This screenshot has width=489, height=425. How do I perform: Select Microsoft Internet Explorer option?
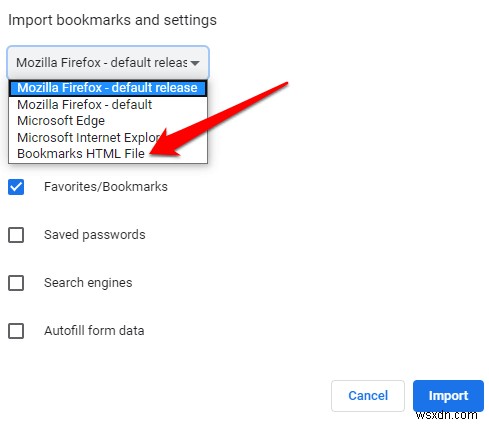[108, 137]
